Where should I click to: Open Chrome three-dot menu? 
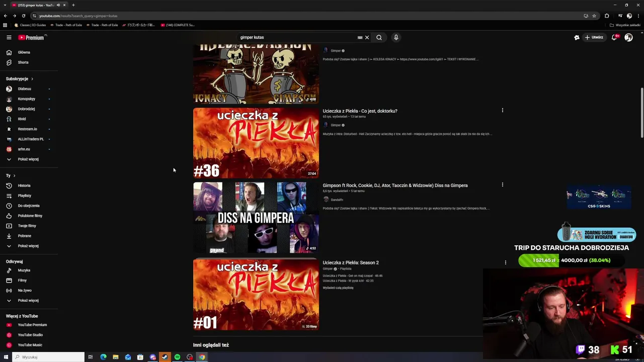(x=638, y=16)
